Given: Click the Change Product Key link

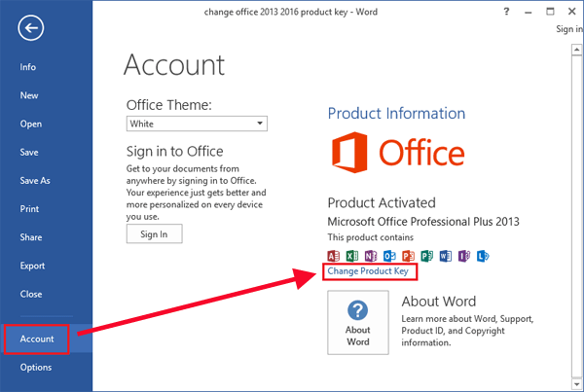Looking at the screenshot, I should coord(368,271).
